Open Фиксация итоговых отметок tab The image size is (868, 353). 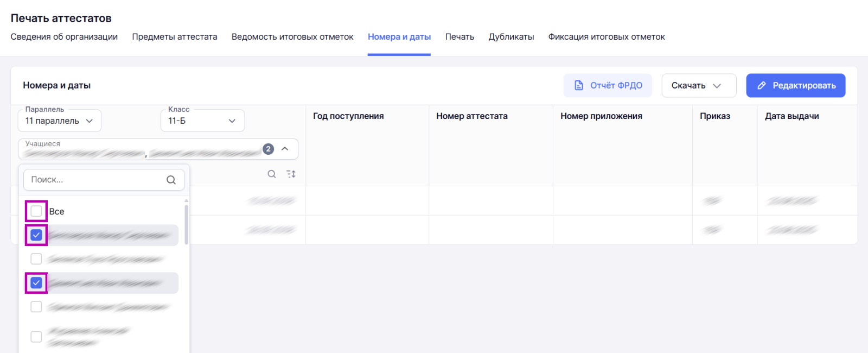pos(607,37)
